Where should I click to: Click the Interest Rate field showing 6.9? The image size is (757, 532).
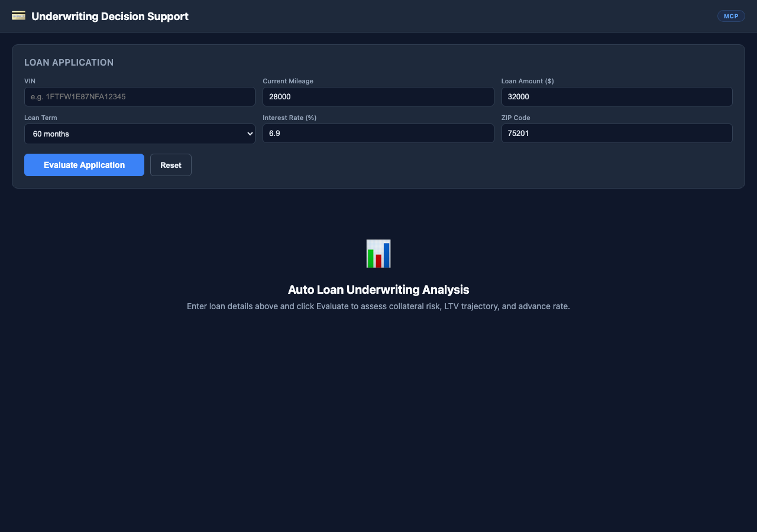(x=378, y=133)
